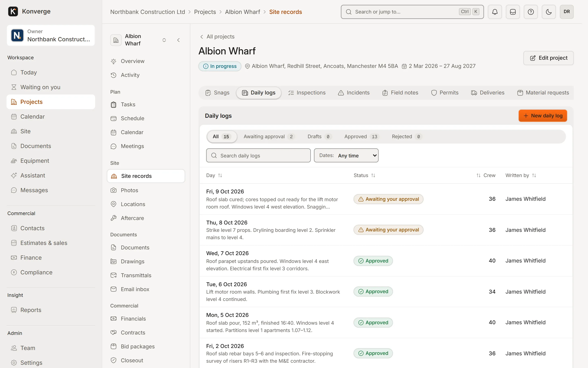Open Waiting on you in Workspace
This screenshot has height=368, width=588.
tap(51, 87)
